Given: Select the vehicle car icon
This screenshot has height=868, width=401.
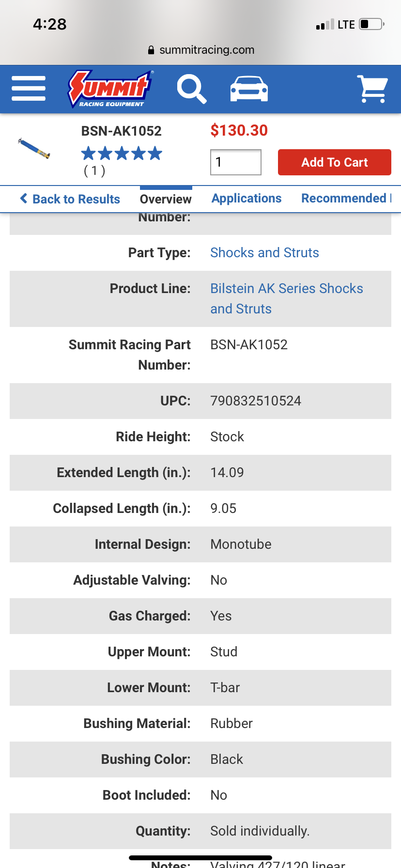Looking at the screenshot, I should [x=249, y=89].
